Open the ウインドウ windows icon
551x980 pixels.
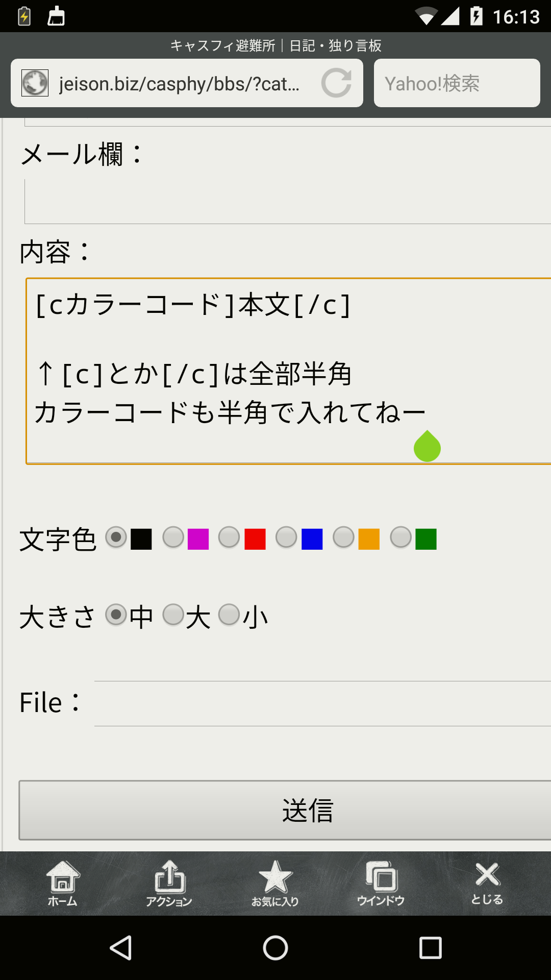pyautogui.click(x=381, y=883)
